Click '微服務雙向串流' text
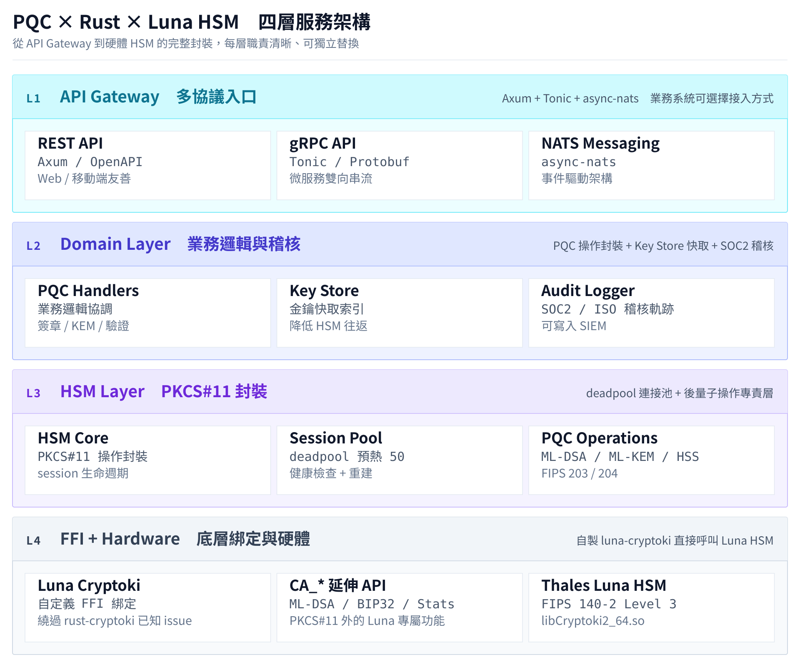The height and width of the screenshot is (672, 800). pos(331,179)
